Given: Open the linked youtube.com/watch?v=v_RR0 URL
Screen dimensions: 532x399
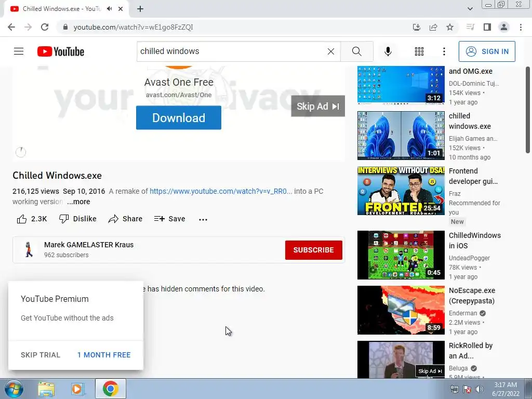Looking at the screenshot, I should coord(220,191).
